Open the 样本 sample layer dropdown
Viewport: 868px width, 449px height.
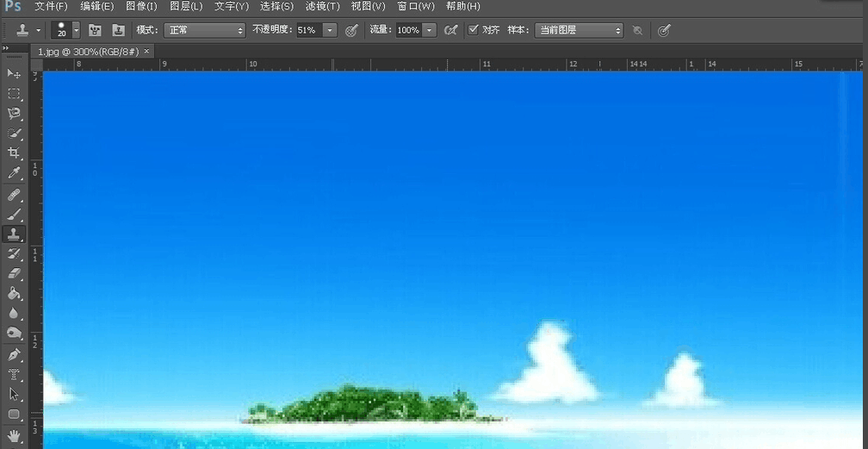click(x=579, y=30)
